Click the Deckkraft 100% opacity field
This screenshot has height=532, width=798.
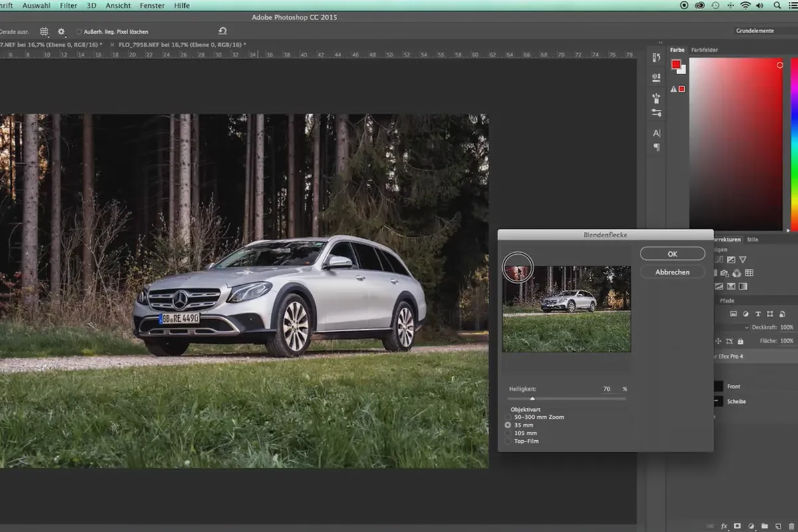click(x=787, y=327)
